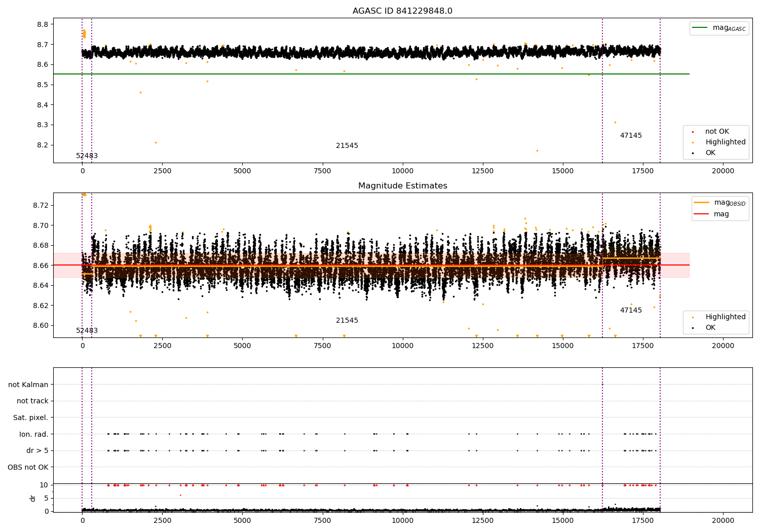Click the "8.68" y-axis tick label
Screen dimensions: 760x532
[x=41, y=245]
